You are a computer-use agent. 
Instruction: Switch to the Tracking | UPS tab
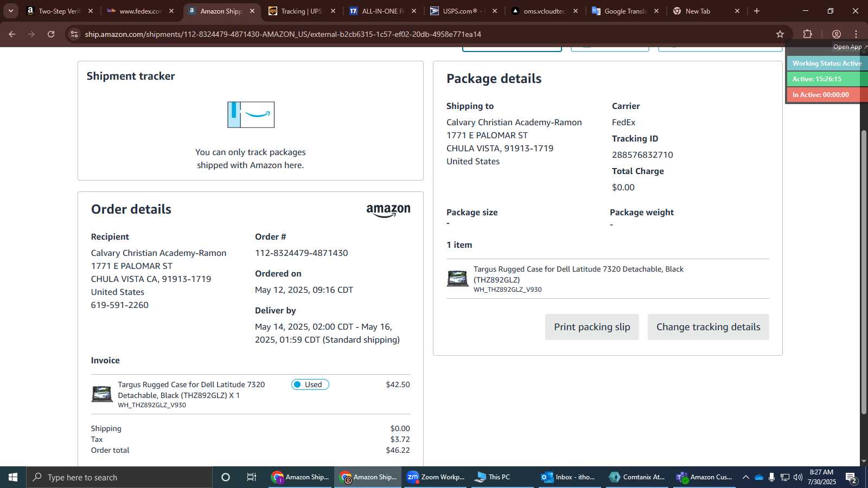pyautogui.click(x=302, y=11)
